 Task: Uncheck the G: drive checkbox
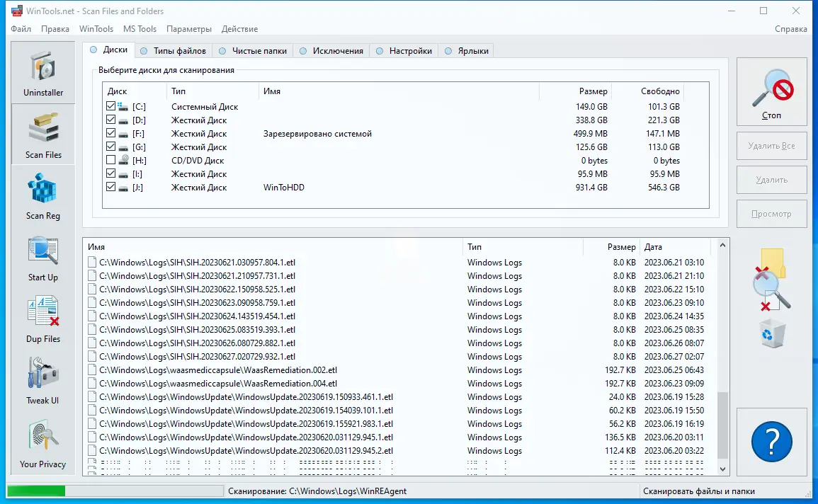click(110, 147)
